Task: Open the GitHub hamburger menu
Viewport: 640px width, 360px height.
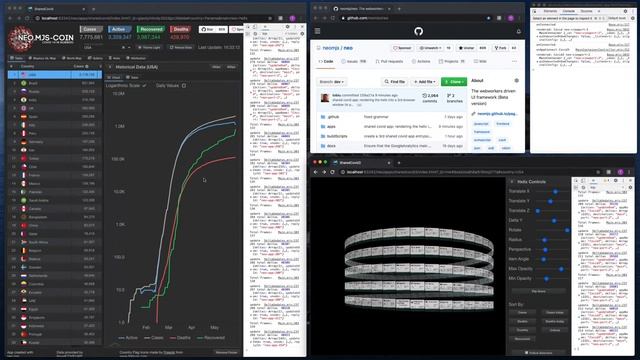Action: 318,31
